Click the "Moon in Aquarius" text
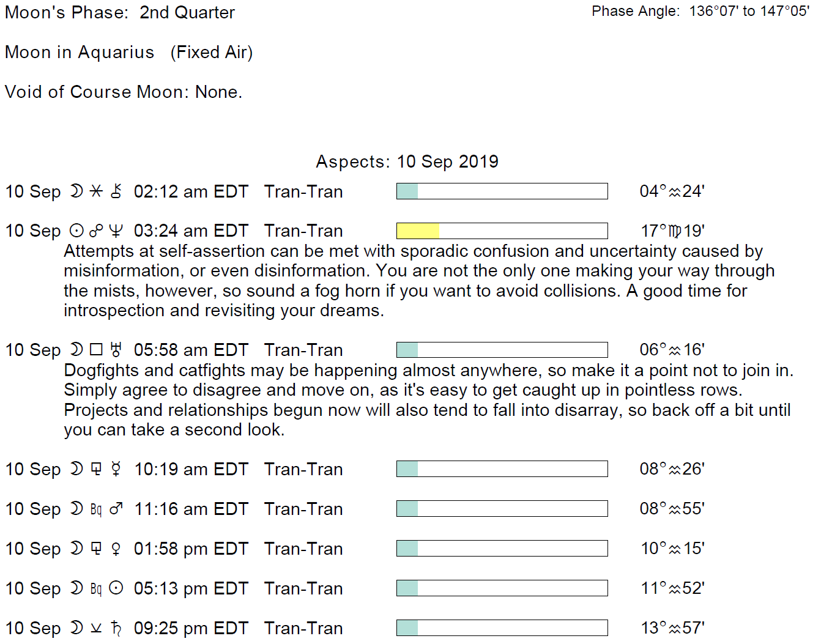 [x=80, y=52]
